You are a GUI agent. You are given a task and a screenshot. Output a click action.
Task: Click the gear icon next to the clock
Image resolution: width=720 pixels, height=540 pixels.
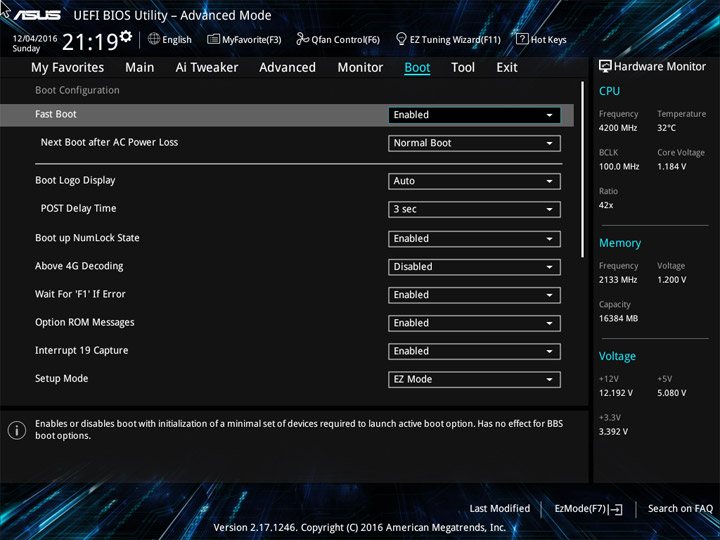[x=126, y=36]
